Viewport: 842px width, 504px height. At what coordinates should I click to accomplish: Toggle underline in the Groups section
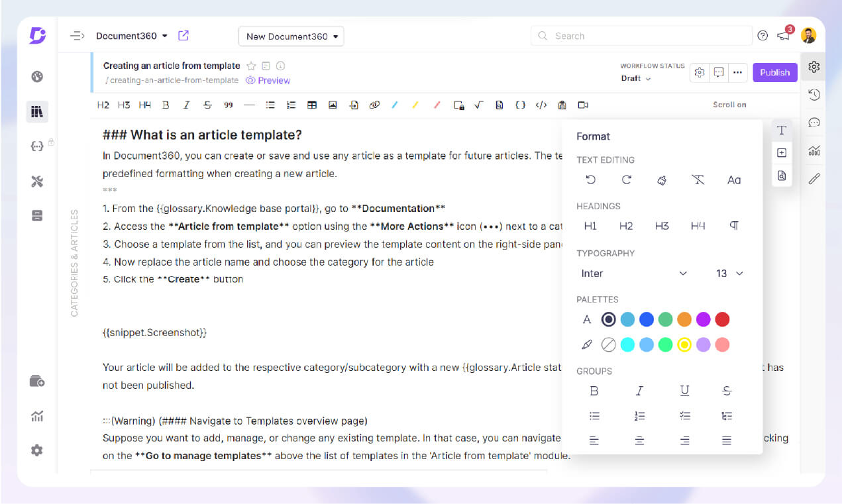(x=684, y=391)
